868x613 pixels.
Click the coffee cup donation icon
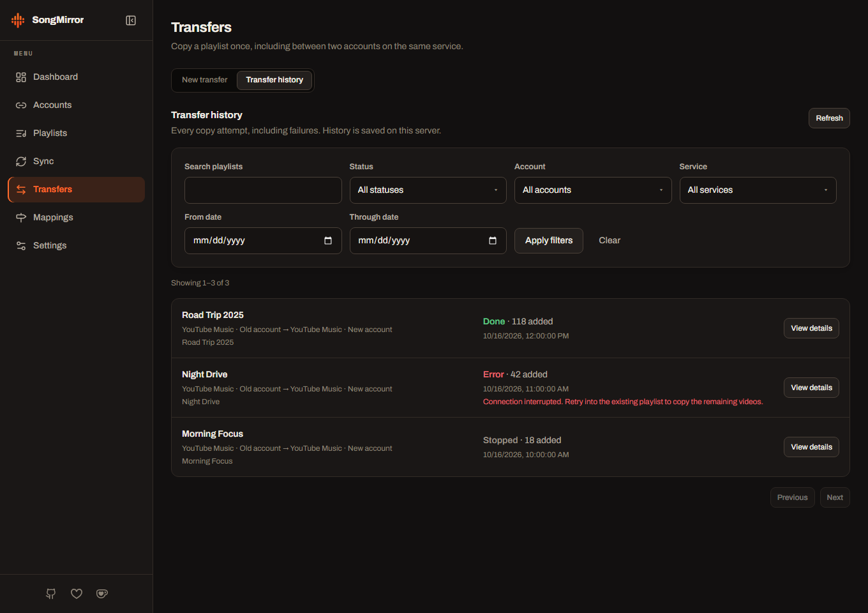[102, 594]
